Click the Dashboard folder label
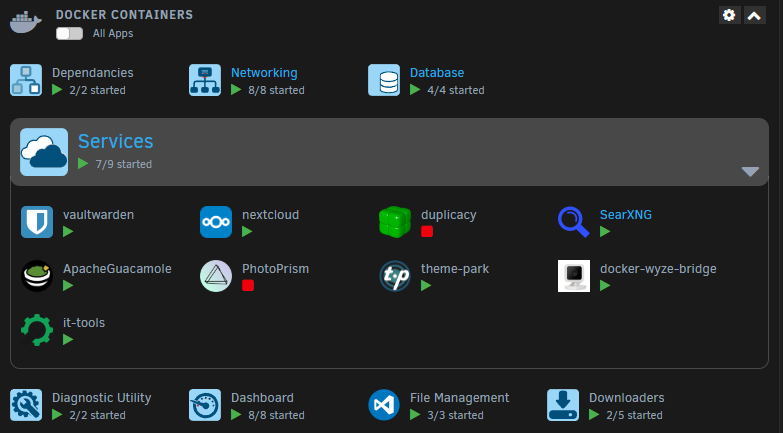 coord(262,398)
